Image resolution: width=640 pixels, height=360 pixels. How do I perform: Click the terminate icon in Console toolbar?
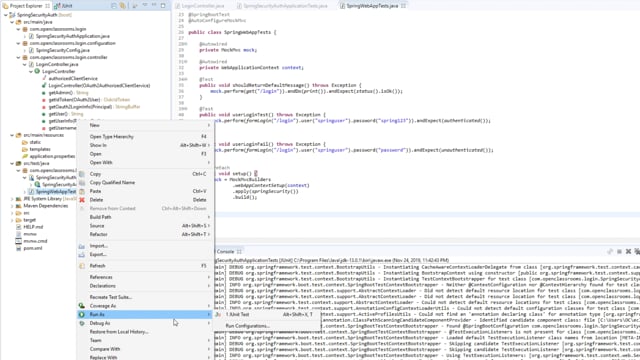point(619,252)
